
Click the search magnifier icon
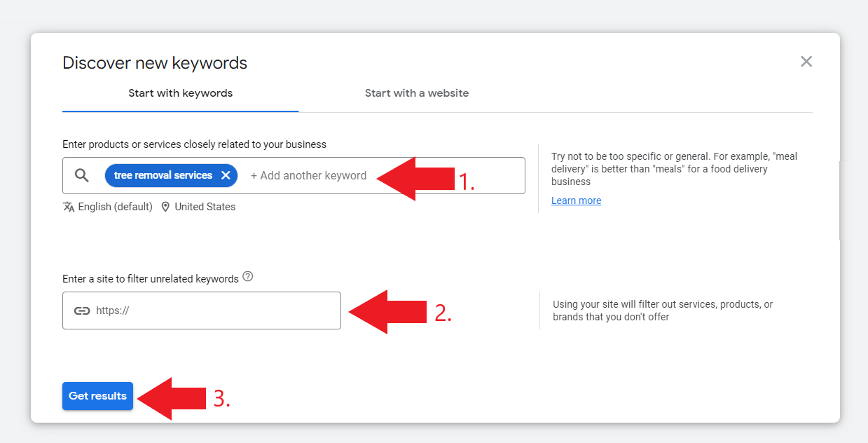pyautogui.click(x=82, y=175)
